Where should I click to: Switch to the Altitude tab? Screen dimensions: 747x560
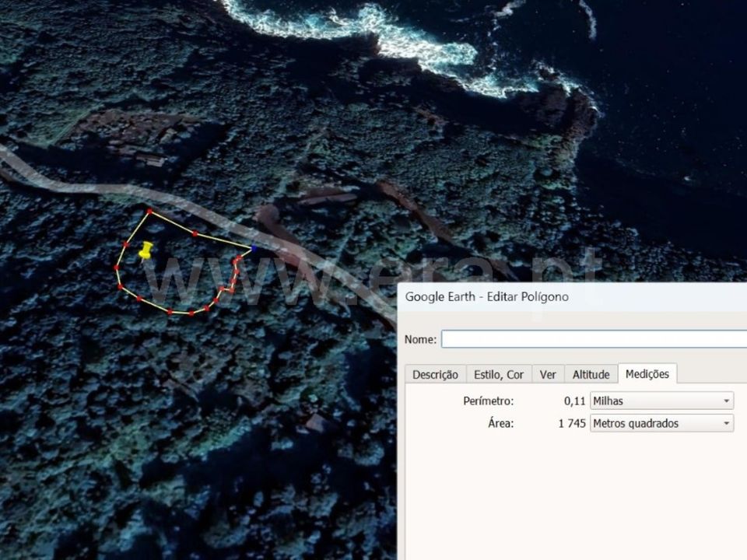pos(591,374)
